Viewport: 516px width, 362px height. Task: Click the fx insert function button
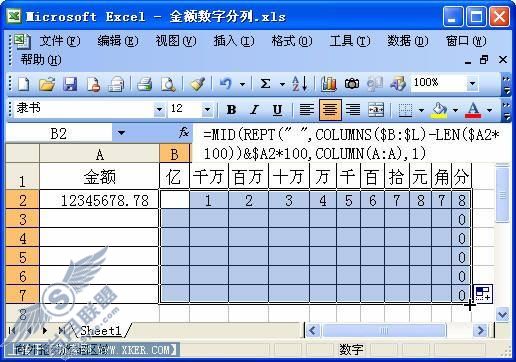click(184, 133)
